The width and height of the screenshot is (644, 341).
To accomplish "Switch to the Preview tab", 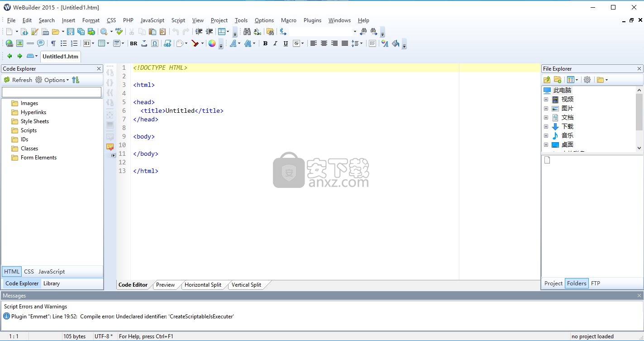I will (165, 285).
